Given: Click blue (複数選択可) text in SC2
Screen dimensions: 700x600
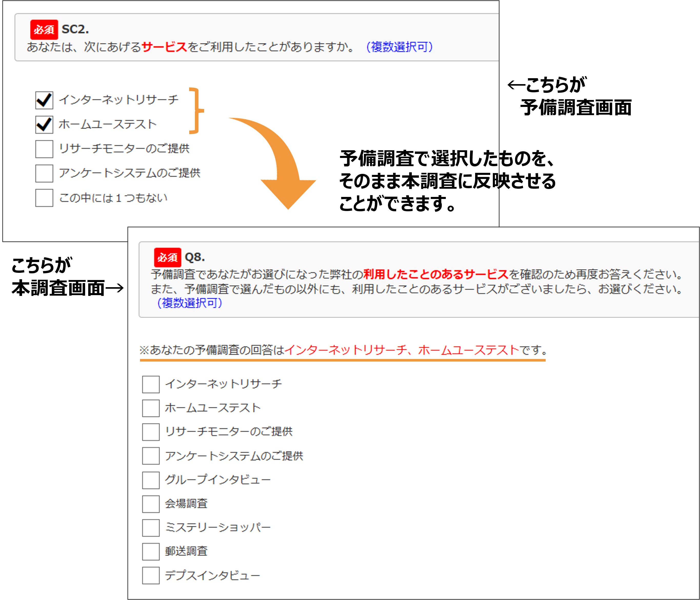Looking at the screenshot, I should coord(399,47).
